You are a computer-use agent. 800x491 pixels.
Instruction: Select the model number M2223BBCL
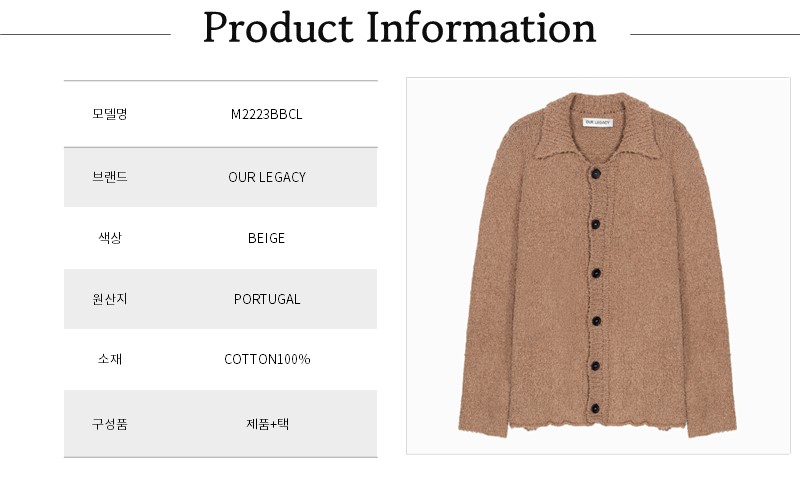[266, 114]
